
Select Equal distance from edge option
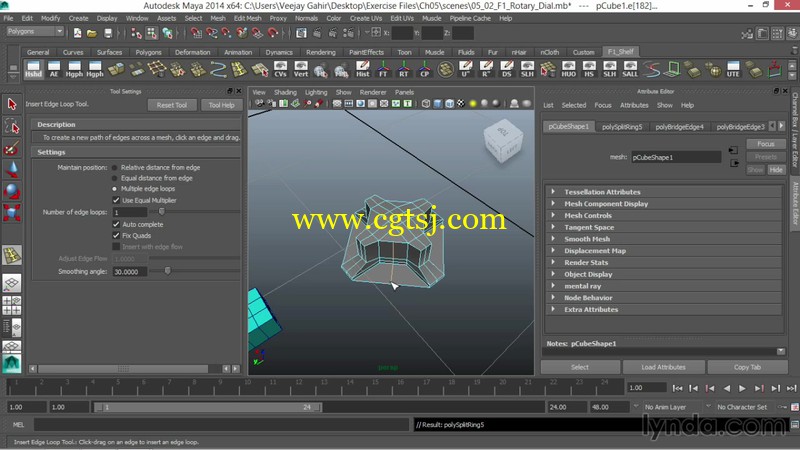coord(114,178)
